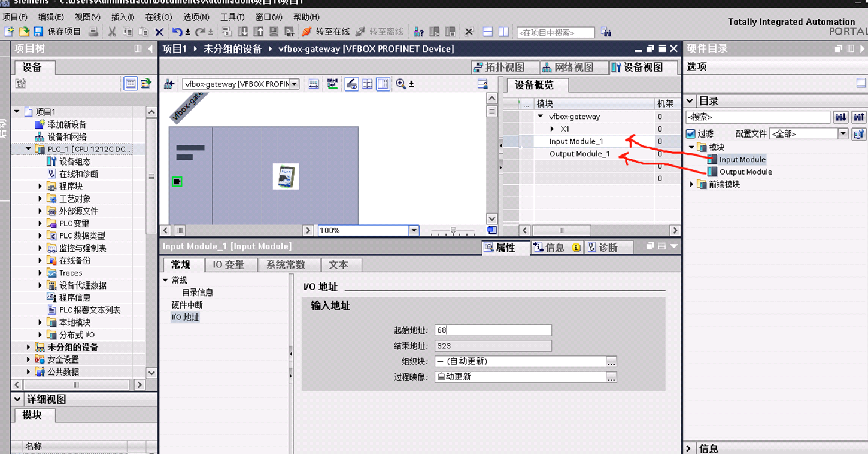Toggle the 过滤 filter checkbox
Image resolution: width=868 pixels, height=454 pixels.
click(691, 134)
